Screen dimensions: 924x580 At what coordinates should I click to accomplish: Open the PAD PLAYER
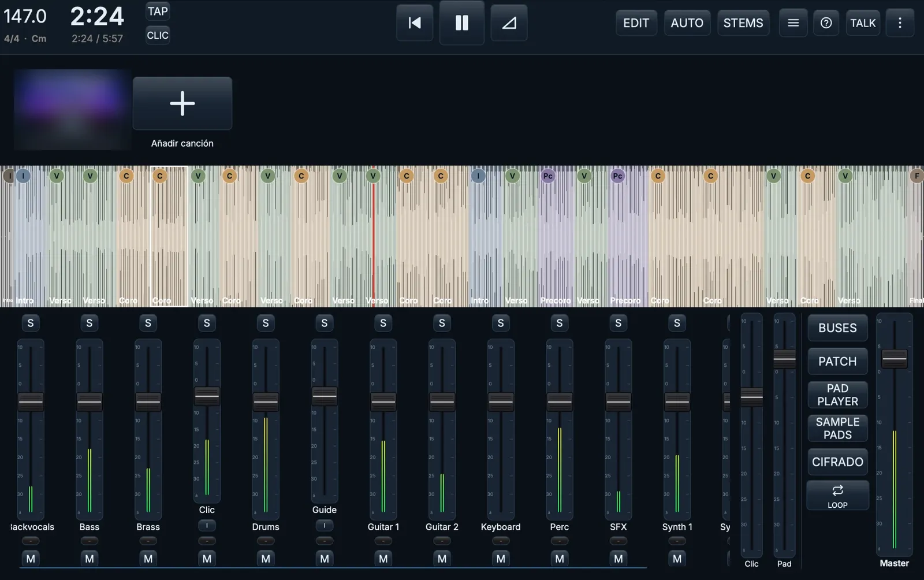(x=837, y=395)
